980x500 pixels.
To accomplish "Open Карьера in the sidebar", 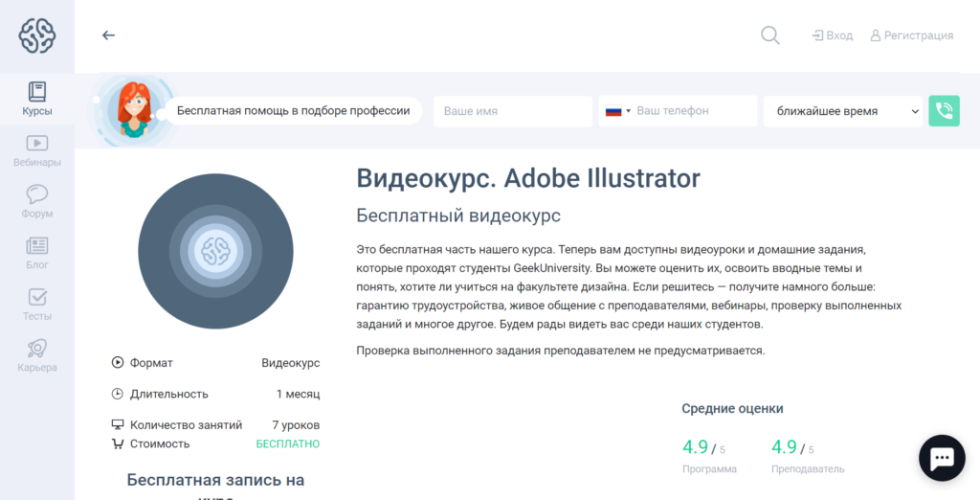I will click(37, 356).
